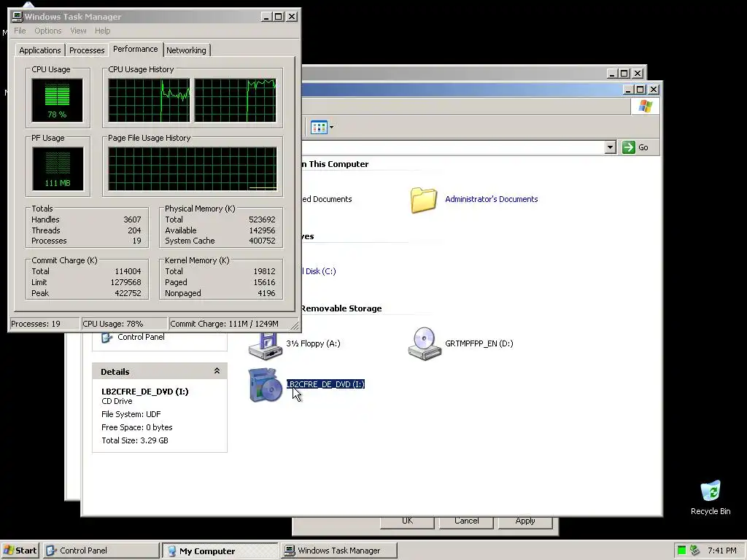Screen dimensions: 747x560
Task: Switch to Windows Task Manager taskbar button
Action: coord(338,551)
